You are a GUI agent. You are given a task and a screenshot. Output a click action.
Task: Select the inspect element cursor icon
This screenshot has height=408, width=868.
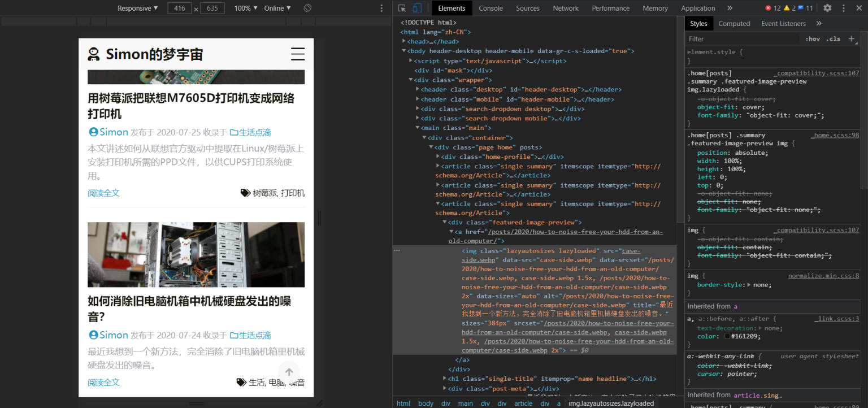click(x=402, y=8)
